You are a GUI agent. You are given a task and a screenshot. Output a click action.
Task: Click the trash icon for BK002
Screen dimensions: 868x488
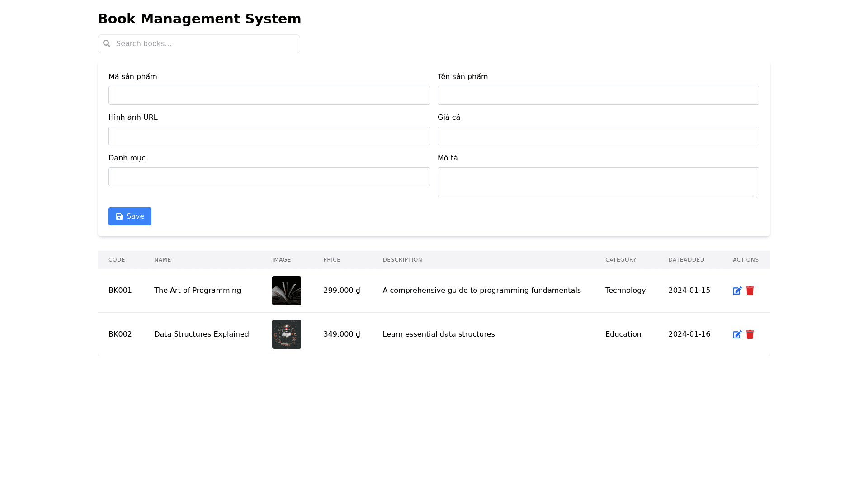coord(750,334)
